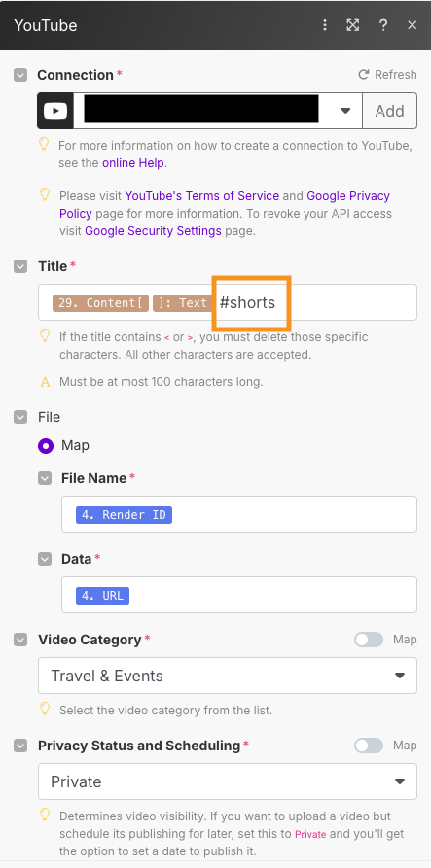Collapse the File section chevron

pyautogui.click(x=20, y=417)
